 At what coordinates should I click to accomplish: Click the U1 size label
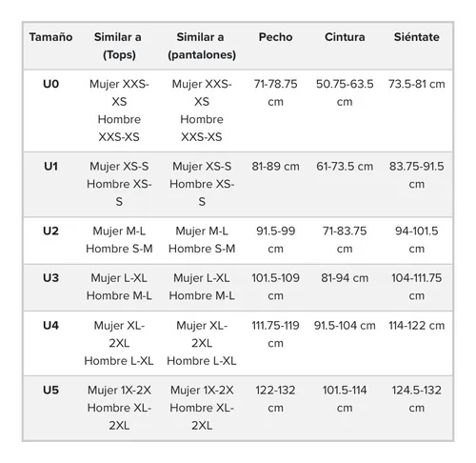point(50,167)
